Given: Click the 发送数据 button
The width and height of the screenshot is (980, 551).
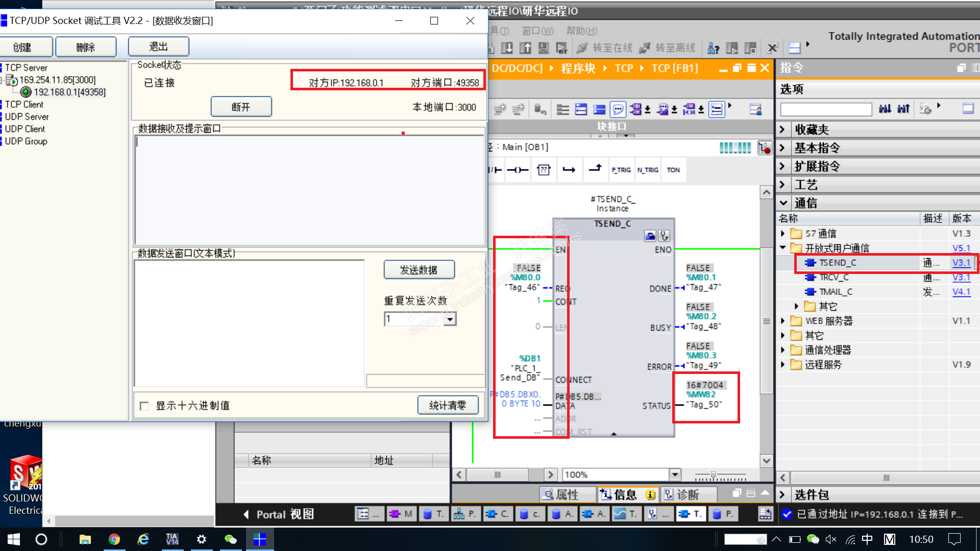Looking at the screenshot, I should 419,270.
